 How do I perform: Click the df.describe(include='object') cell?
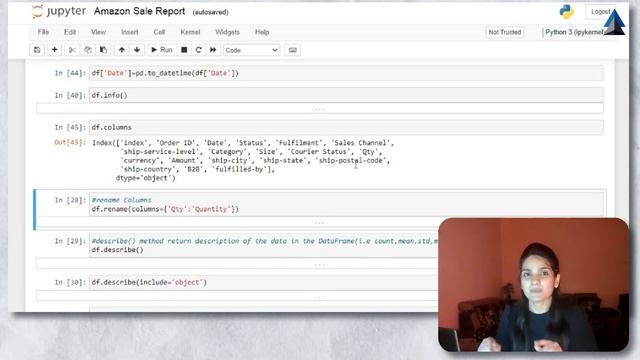(x=264, y=282)
